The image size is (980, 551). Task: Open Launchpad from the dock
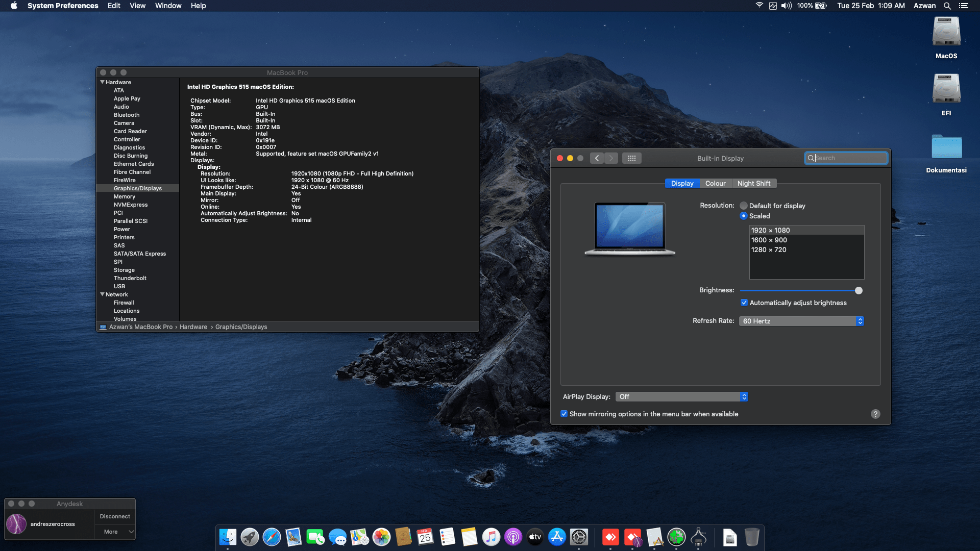click(250, 537)
